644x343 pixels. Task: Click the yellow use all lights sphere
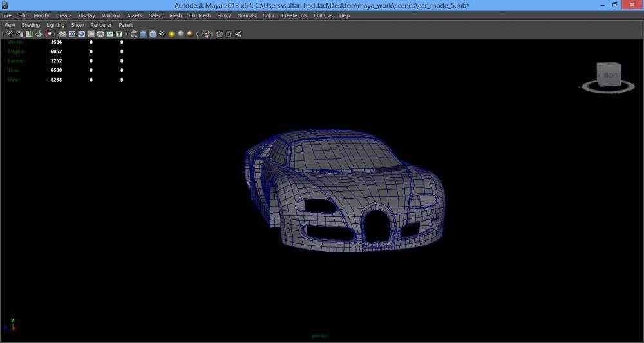pos(172,34)
